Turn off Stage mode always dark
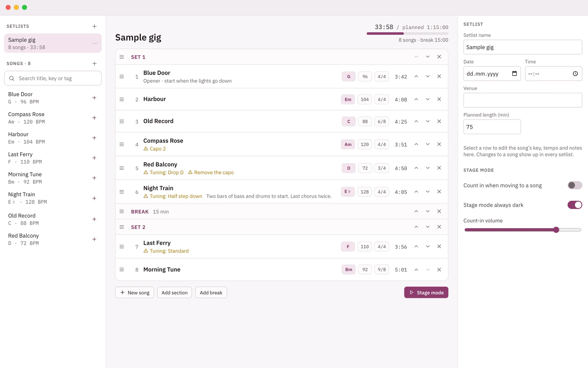This screenshot has width=588, height=368. point(575,205)
